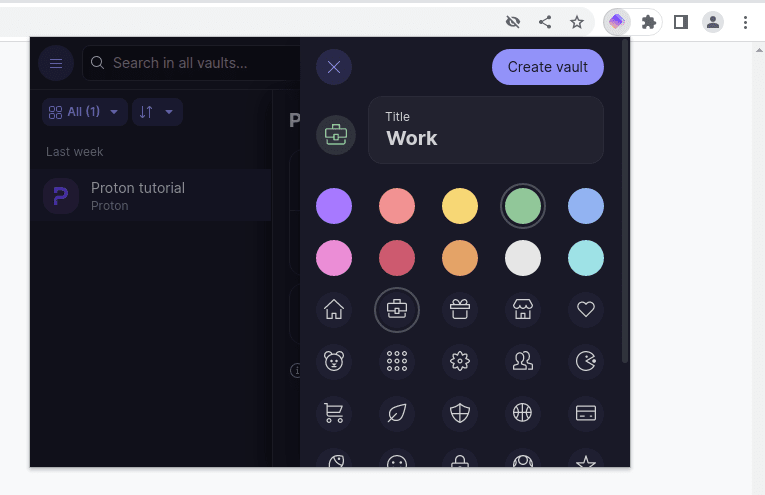This screenshot has width=765, height=495.
Task: Click the crossed-out eye icon in address bar
Action: coord(513,22)
